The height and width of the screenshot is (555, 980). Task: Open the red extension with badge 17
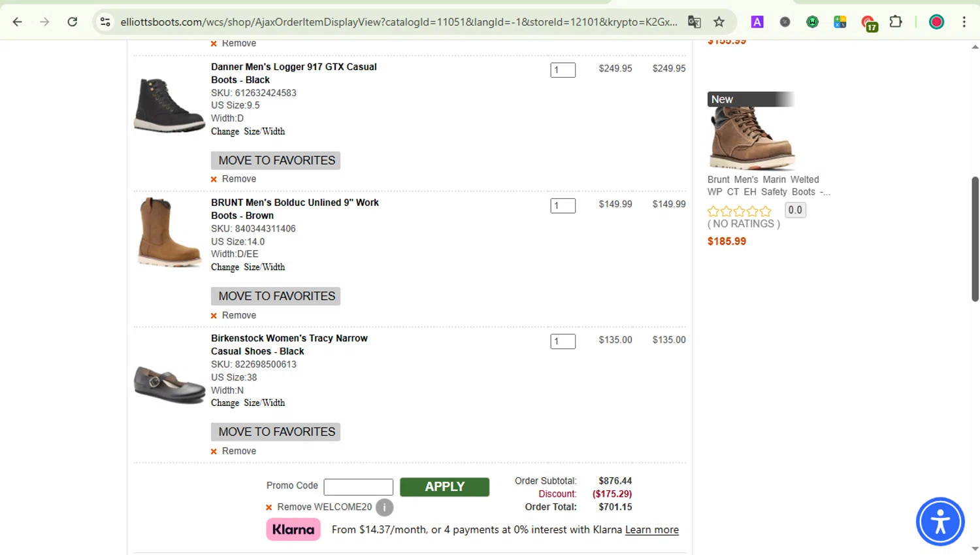[869, 24]
